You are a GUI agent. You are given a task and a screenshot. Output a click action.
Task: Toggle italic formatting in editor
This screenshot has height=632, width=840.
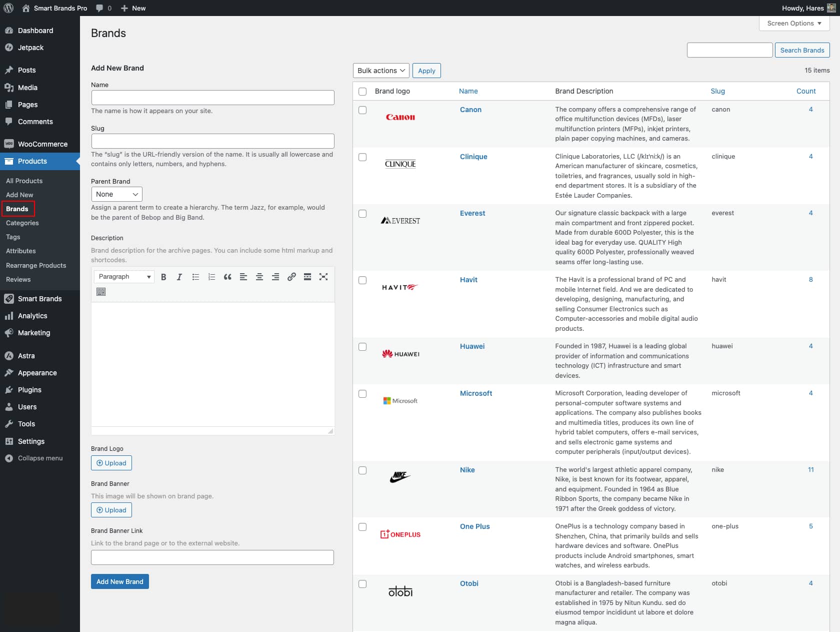[179, 277]
